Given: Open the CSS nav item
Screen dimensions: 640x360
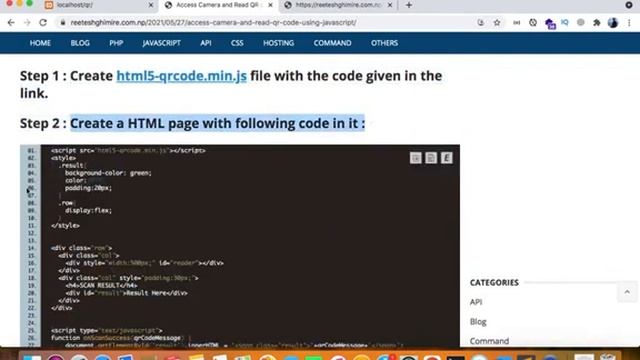Looking at the screenshot, I should (237, 43).
